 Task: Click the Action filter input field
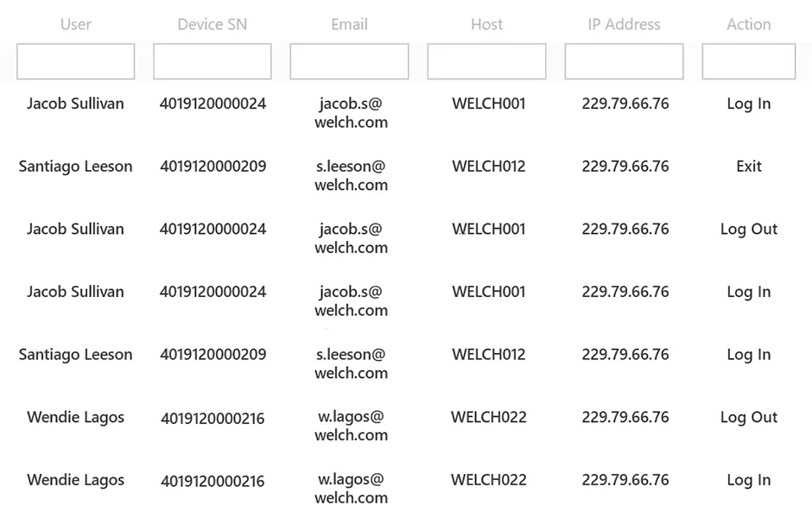click(748, 62)
